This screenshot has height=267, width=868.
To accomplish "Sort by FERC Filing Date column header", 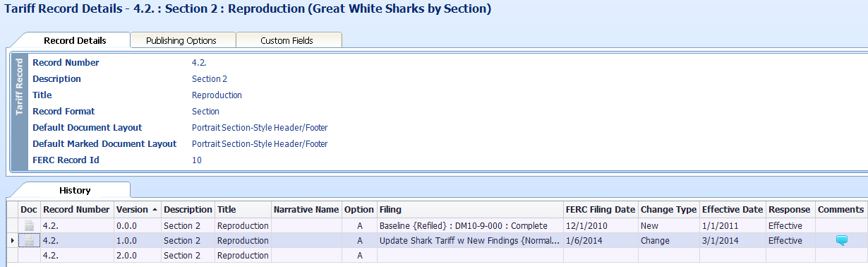I will pos(601,210).
